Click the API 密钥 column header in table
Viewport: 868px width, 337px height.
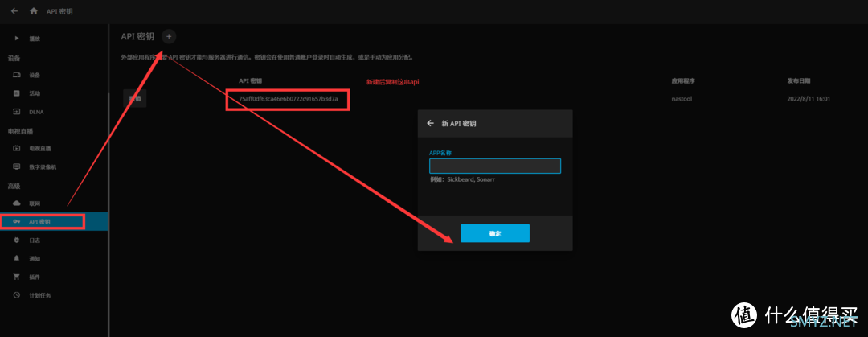pos(250,81)
